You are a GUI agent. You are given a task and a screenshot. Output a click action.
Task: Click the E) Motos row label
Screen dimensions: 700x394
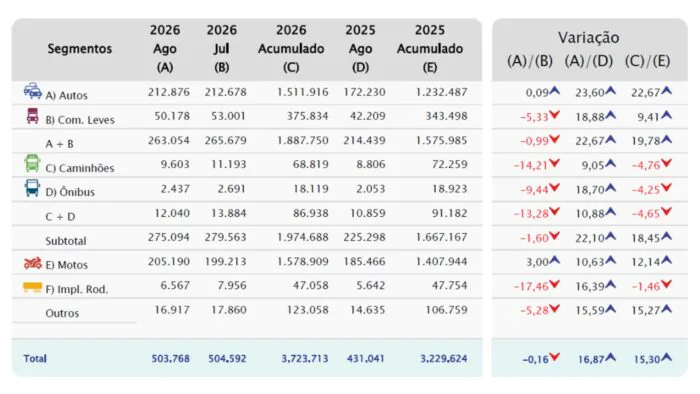[67, 265]
